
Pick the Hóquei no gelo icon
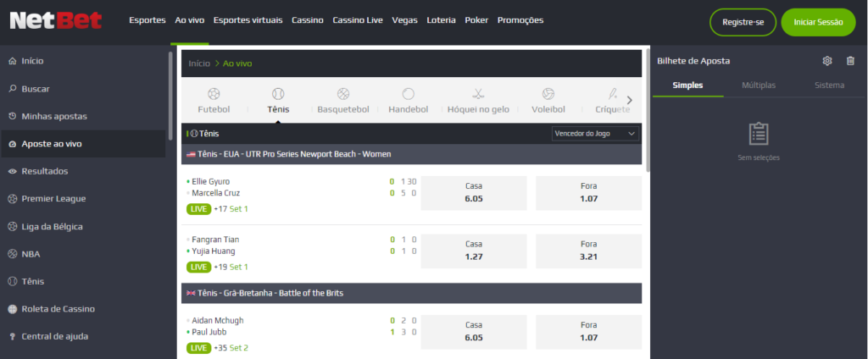(478, 101)
